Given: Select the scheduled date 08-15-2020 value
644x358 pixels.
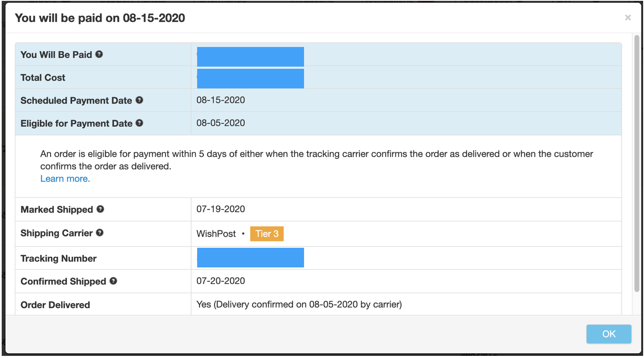Looking at the screenshot, I should point(221,100).
